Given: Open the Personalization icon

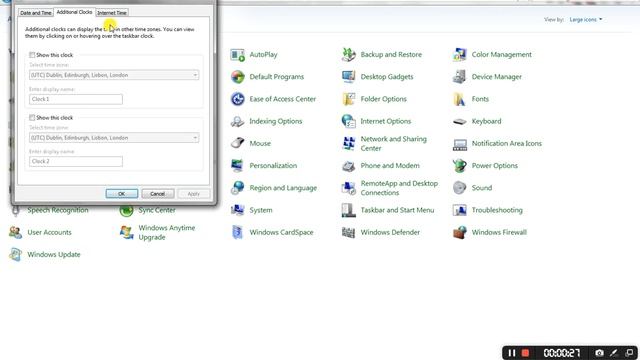Looking at the screenshot, I should click(237, 166).
